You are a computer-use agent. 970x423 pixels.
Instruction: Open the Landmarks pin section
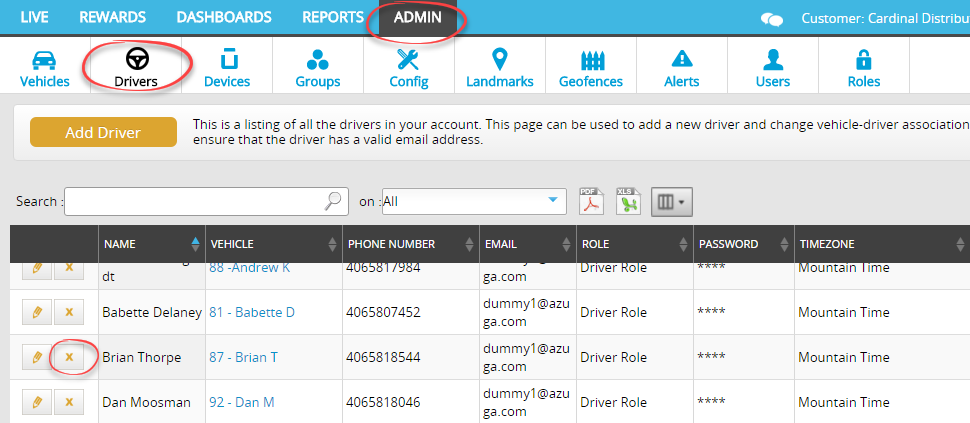point(500,67)
